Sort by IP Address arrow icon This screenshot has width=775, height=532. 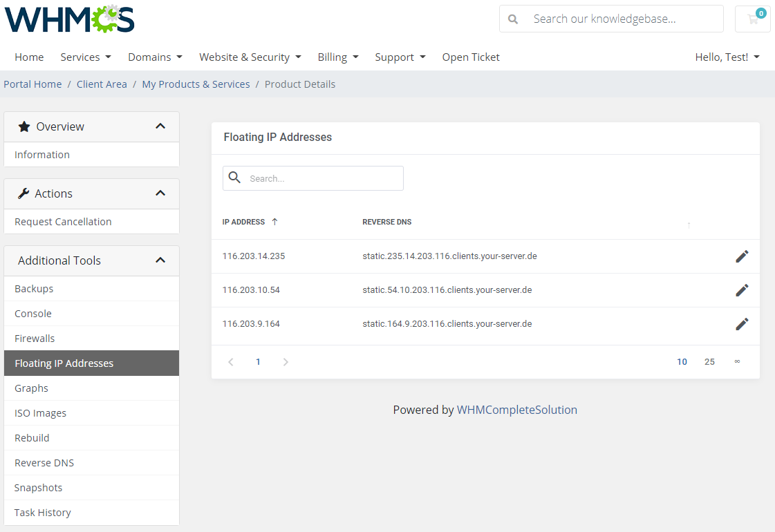point(274,222)
